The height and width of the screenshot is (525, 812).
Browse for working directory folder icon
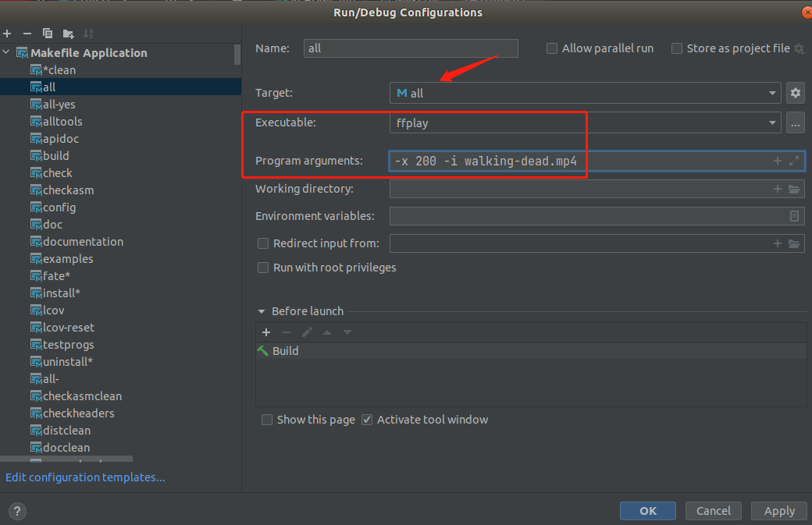(x=794, y=189)
